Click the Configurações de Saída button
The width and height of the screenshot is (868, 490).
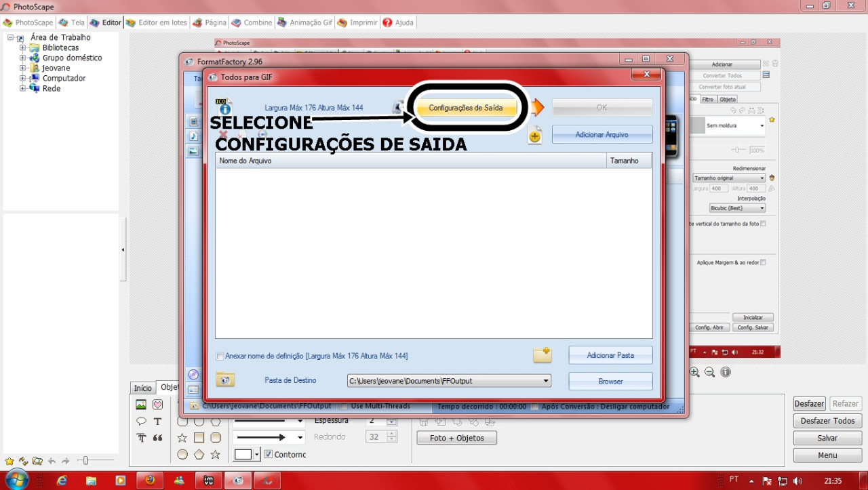tap(466, 108)
